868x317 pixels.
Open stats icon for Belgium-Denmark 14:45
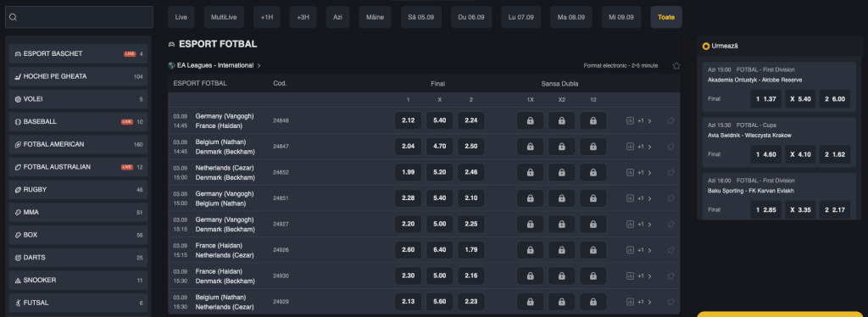[630, 147]
